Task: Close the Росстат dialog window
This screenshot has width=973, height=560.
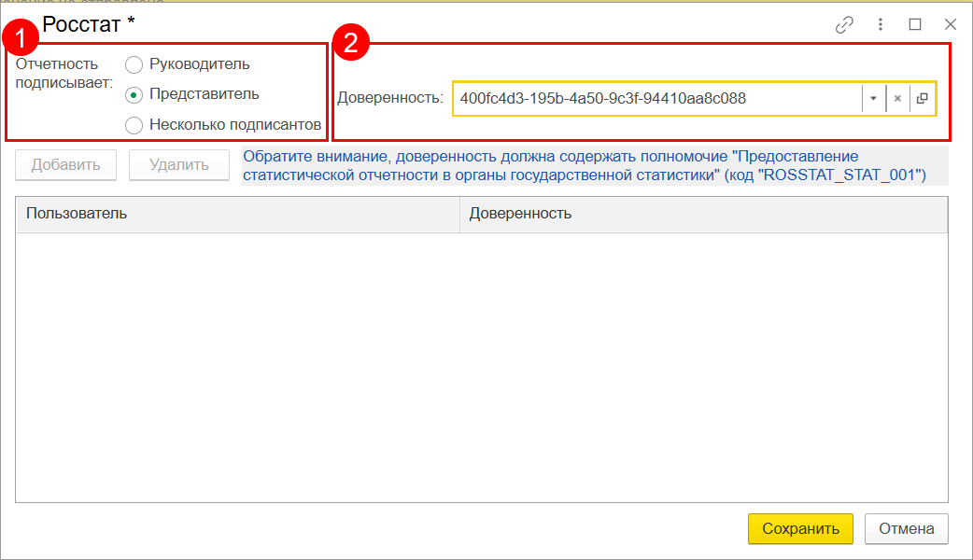Action: [951, 25]
